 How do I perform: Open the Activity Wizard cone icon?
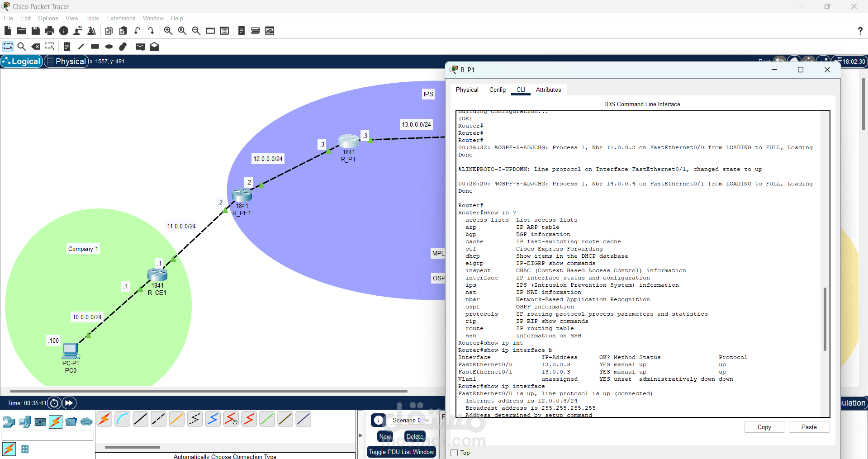[92, 31]
